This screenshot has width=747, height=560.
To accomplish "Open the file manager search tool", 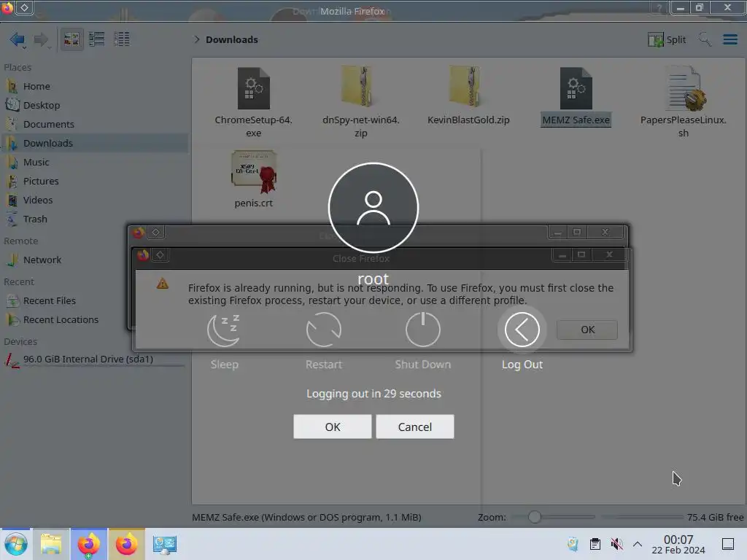I will [705, 39].
